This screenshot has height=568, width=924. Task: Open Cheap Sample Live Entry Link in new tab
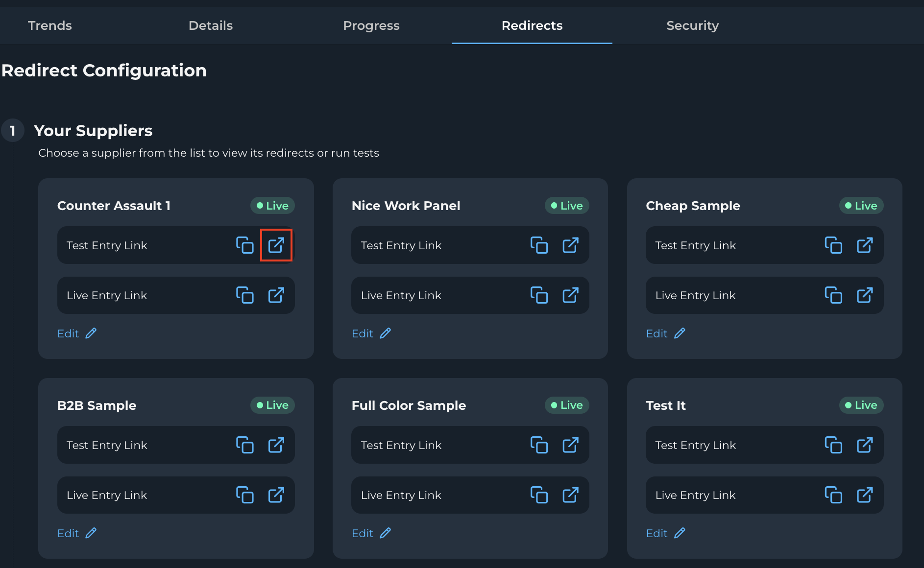pyautogui.click(x=865, y=295)
